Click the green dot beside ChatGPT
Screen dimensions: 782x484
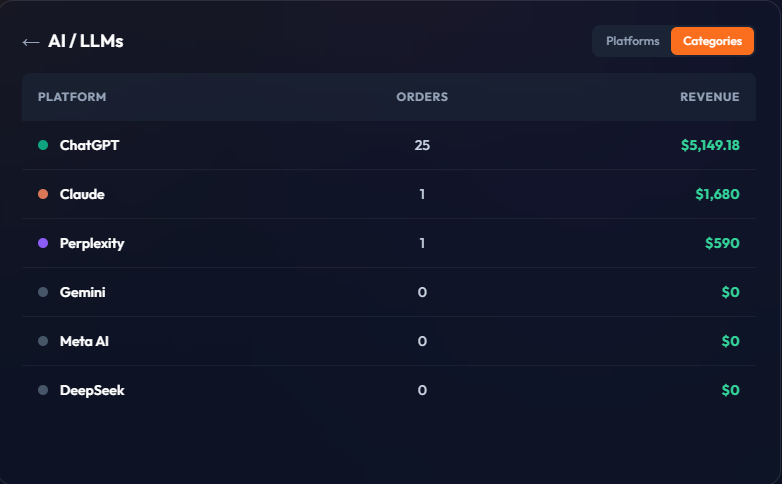click(43, 145)
